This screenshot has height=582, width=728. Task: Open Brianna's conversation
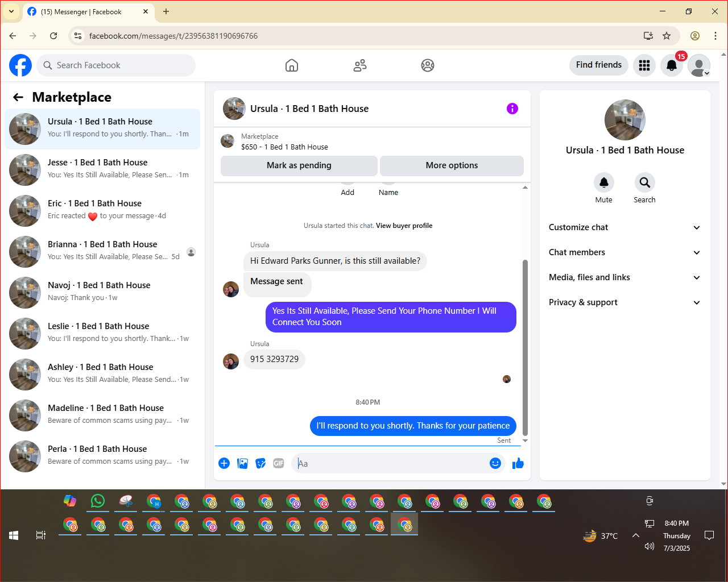102,252
